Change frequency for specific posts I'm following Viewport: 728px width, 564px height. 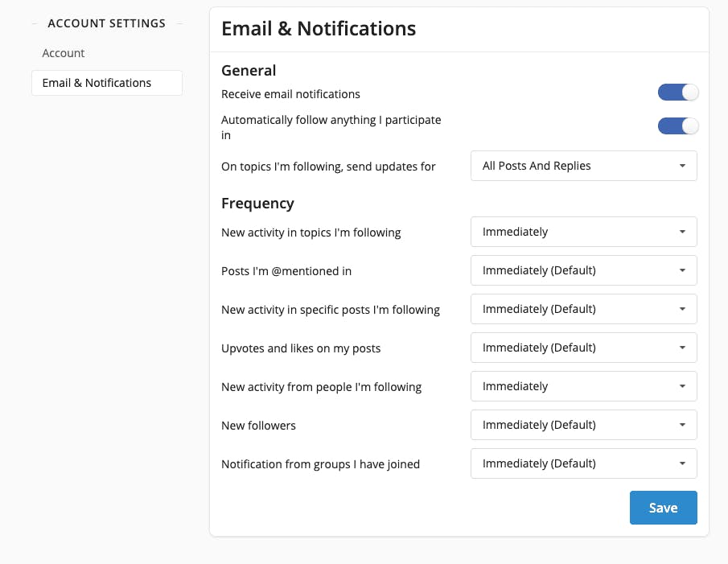(x=584, y=309)
